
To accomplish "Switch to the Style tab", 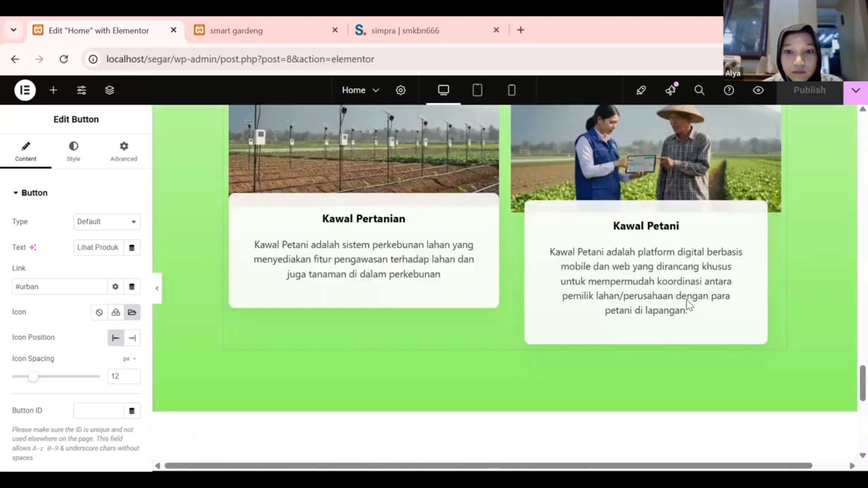I will 73,151.
